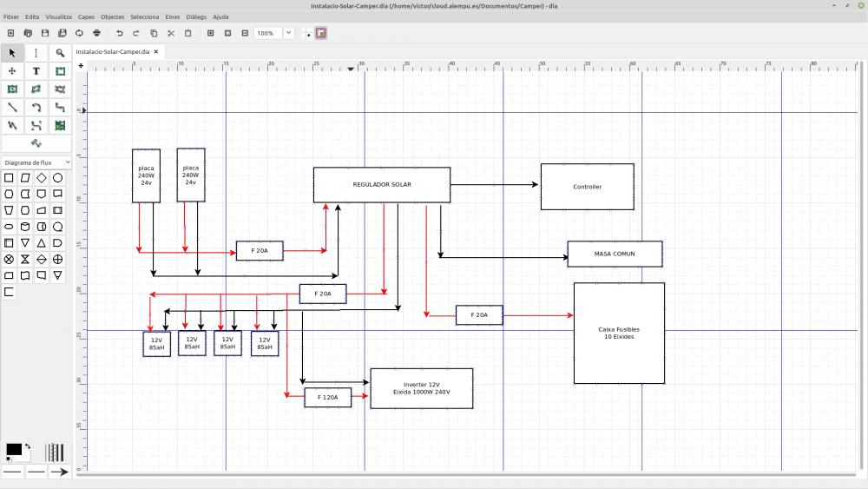
Task: Open the Selecciona menu
Action: [x=144, y=17]
